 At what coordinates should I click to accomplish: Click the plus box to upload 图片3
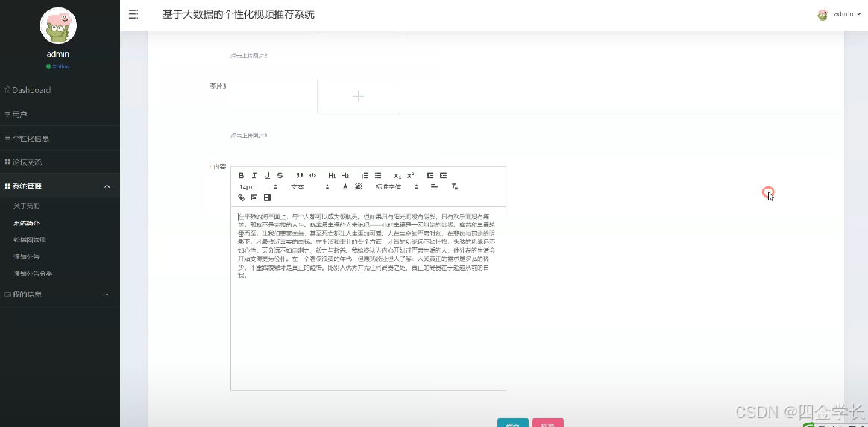pos(358,96)
